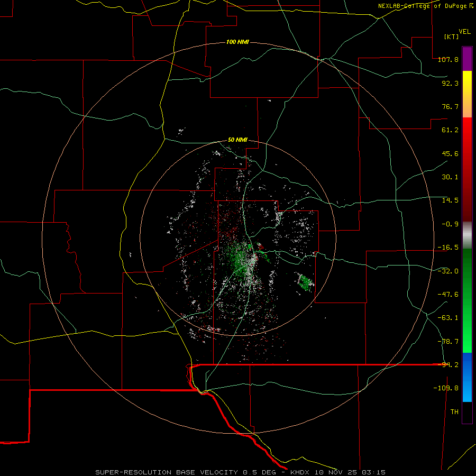Screen dimensions: 476x476
Task: Select the -63.1 legend value
Action: click(x=448, y=318)
